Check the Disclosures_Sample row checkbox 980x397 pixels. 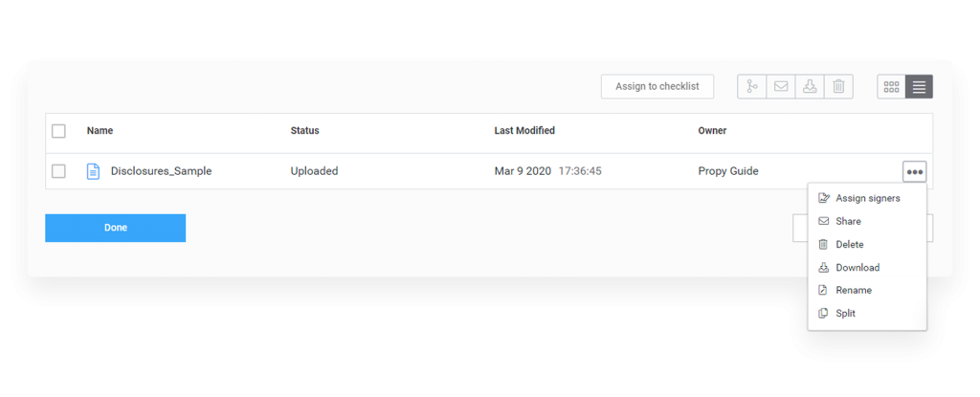click(x=58, y=171)
